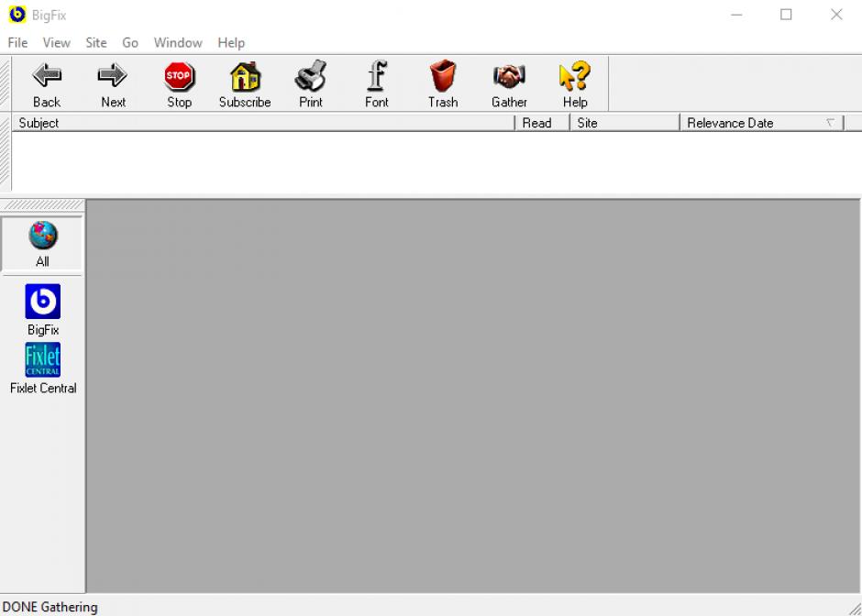Close the BigFix window
The width and height of the screenshot is (862, 616).
[836, 15]
